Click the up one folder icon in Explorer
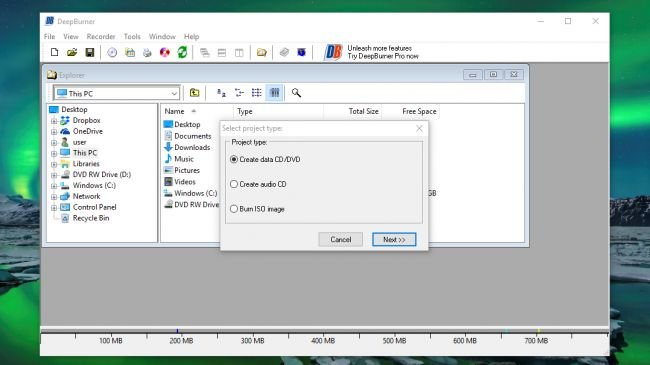The height and width of the screenshot is (365, 650). tap(194, 92)
